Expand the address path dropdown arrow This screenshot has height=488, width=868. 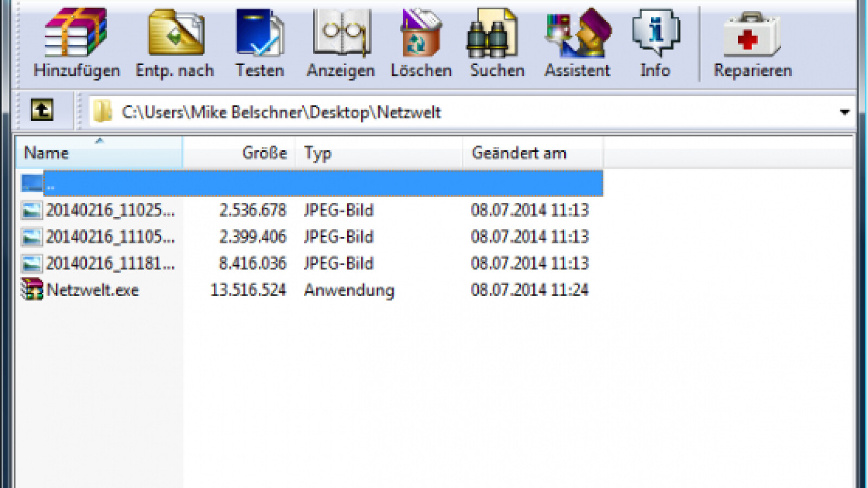coord(844,112)
